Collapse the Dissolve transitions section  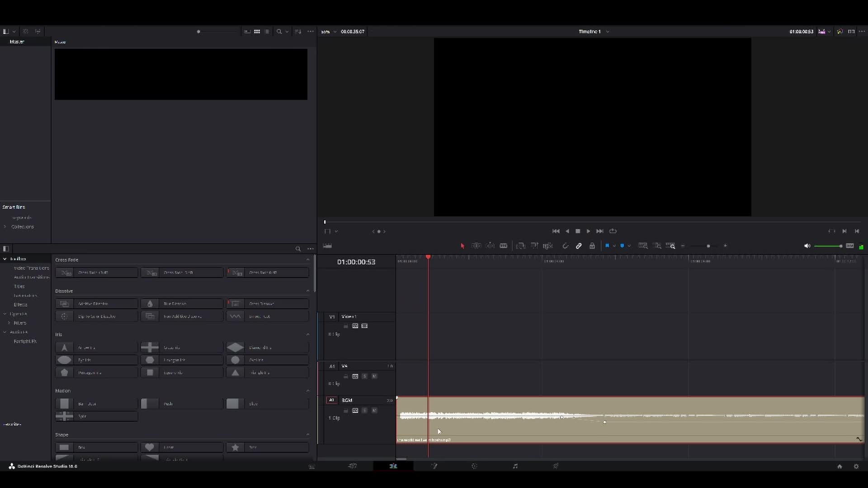pyautogui.click(x=308, y=291)
